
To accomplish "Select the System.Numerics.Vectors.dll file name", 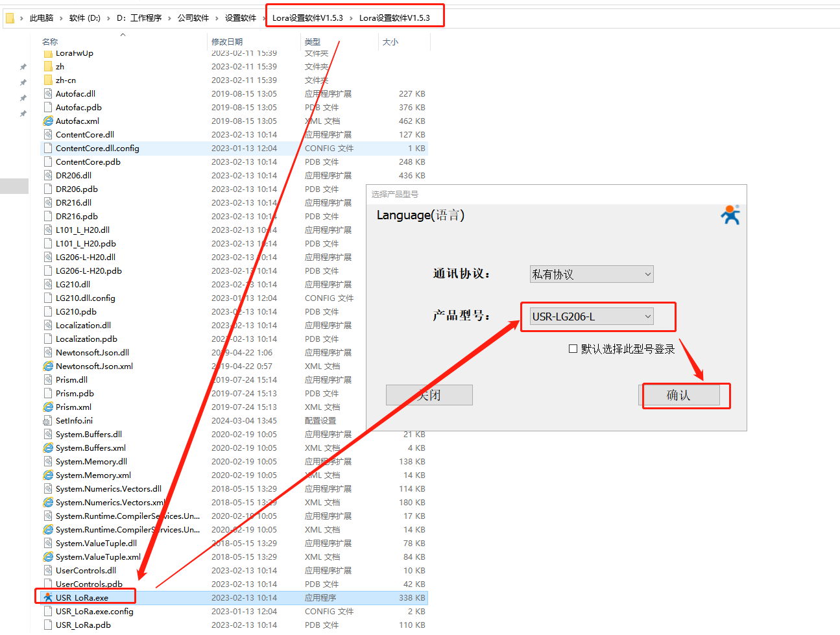I will (108, 489).
